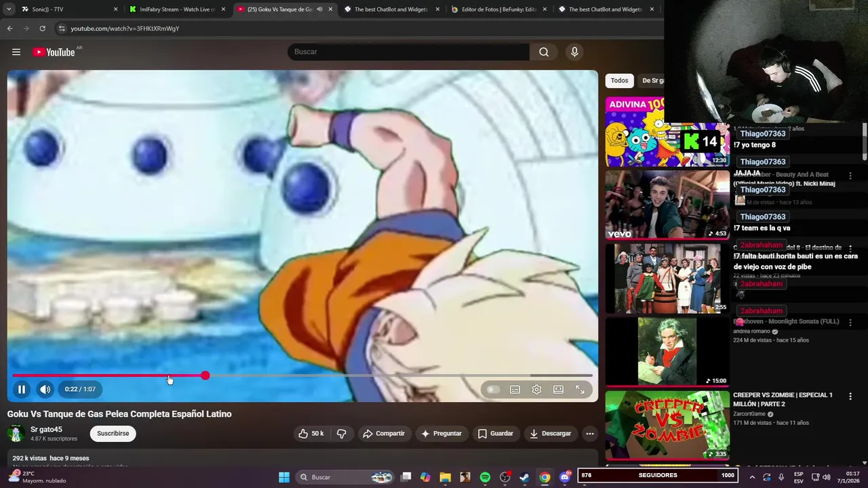The image size is (868, 488).
Task: Click the Sr gato45 channel avatar
Action: tap(16, 434)
